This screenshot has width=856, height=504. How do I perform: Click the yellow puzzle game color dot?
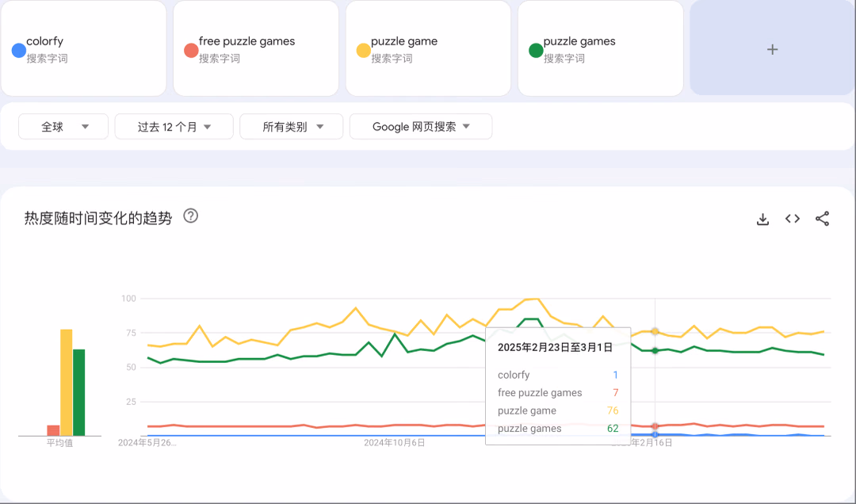[x=364, y=51]
